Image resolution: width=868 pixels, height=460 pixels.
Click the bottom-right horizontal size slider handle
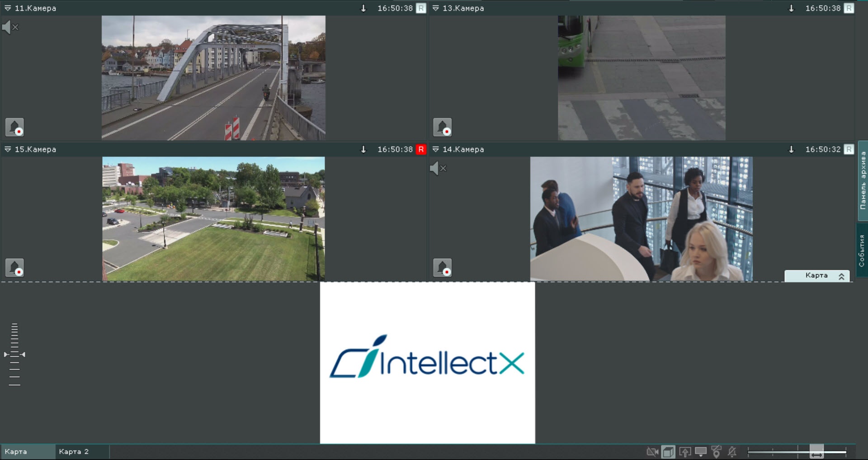[x=816, y=451]
